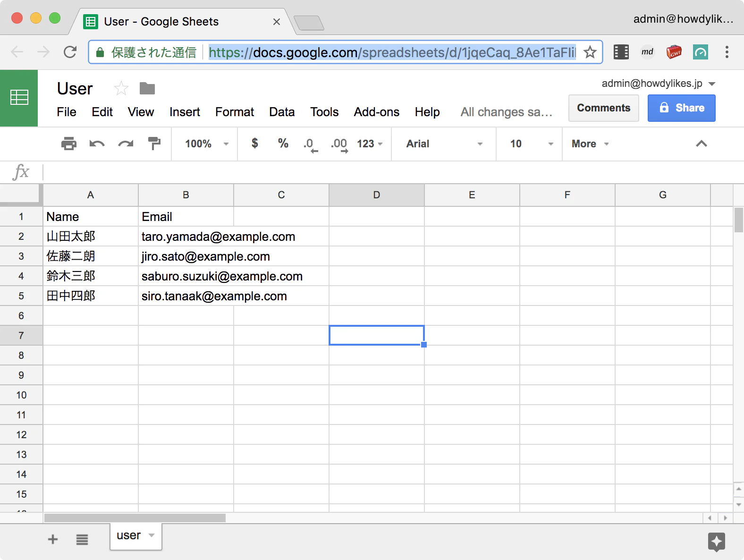Click the green Sheets home icon
The height and width of the screenshot is (560, 744).
click(x=19, y=98)
